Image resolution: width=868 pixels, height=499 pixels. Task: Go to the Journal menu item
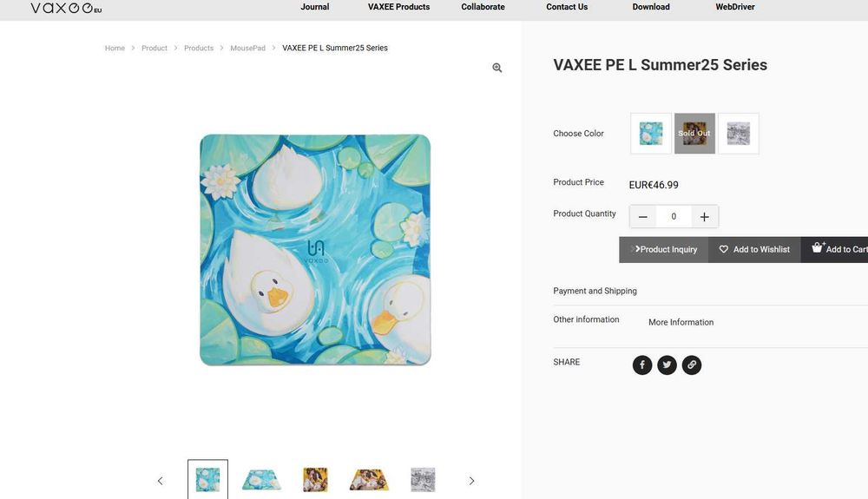(x=315, y=7)
